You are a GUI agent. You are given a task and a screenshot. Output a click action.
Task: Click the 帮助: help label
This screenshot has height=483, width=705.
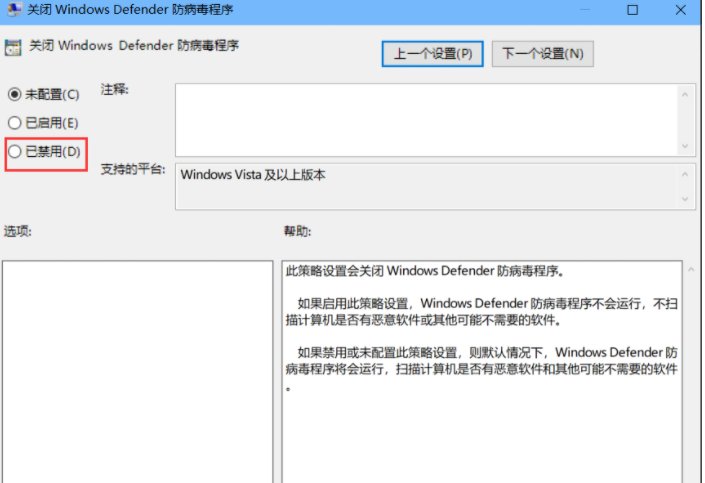click(297, 231)
